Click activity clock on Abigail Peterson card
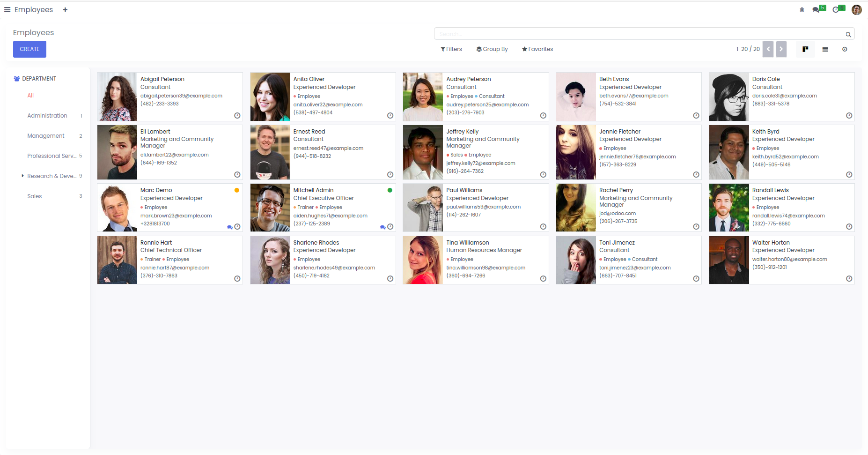This screenshot has height=455, width=868. 237,116
